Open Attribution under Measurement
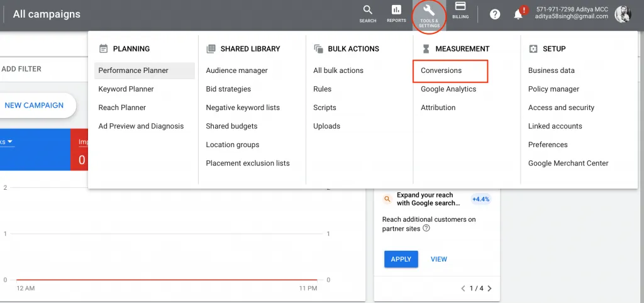 click(438, 107)
